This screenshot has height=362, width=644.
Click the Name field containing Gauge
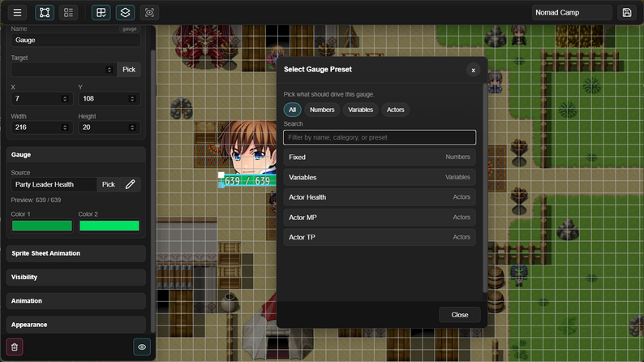(x=75, y=41)
